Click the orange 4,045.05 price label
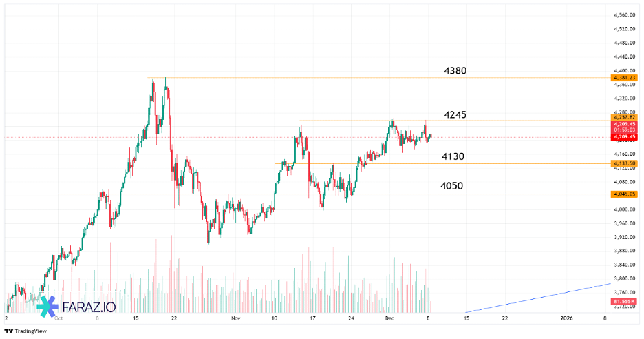The image size is (644, 339). 623,194
